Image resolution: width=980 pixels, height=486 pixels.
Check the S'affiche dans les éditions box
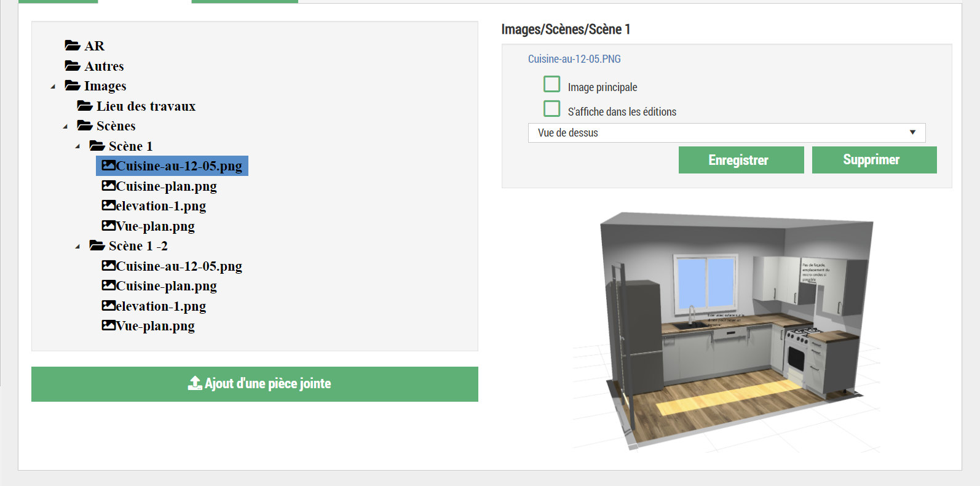click(x=551, y=109)
